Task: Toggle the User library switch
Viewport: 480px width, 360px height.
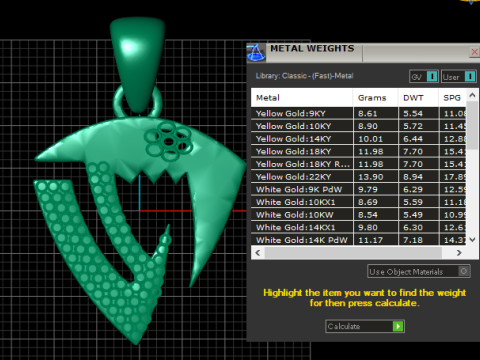Action: [x=459, y=76]
